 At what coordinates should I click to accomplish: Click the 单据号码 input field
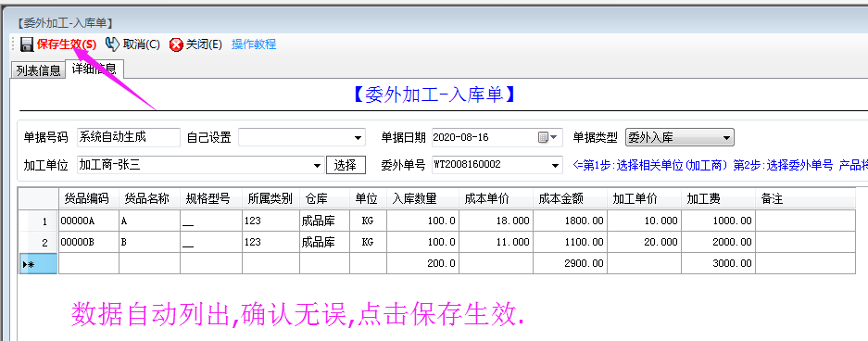click(x=129, y=137)
